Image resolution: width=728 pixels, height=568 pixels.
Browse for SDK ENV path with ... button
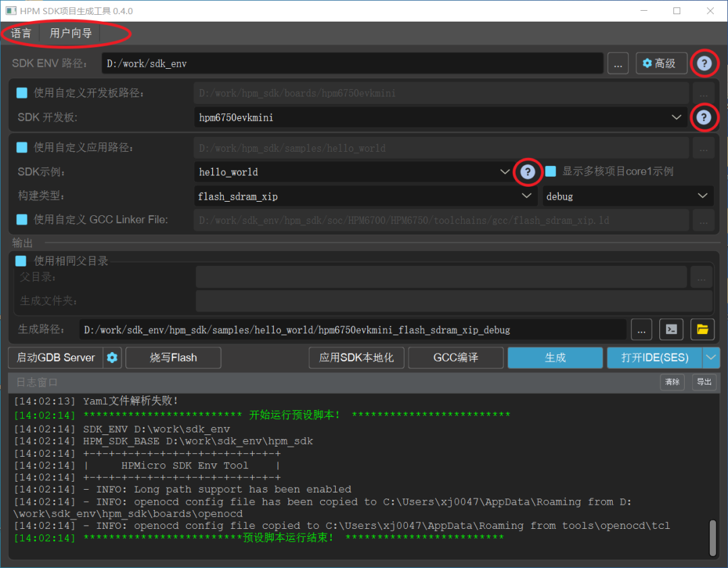pyautogui.click(x=618, y=63)
